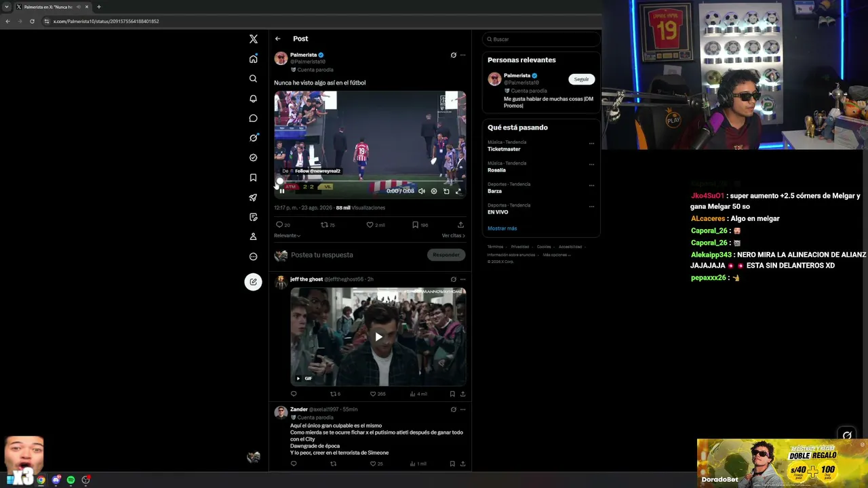
Task: Go back with Post header arrow
Action: coord(277,39)
